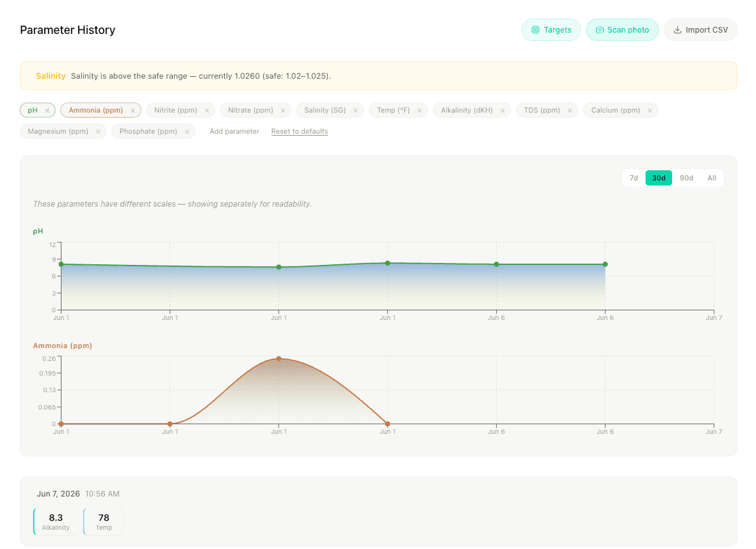Toggle the TDS (ppm) parameter label
Viewport: 756px width, 549px height.
(542, 111)
